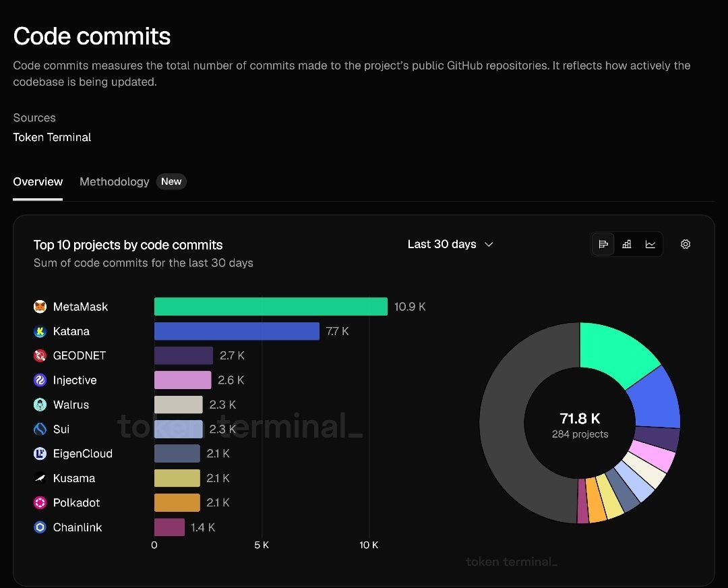The image size is (728, 588).
Task: Click the Sources label
Action: [34, 118]
